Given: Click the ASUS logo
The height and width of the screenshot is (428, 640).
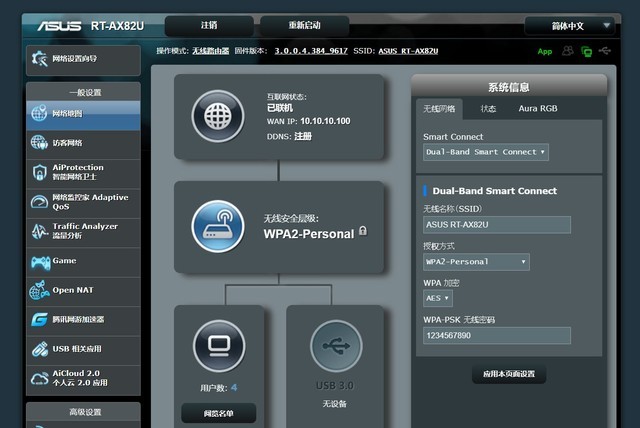Looking at the screenshot, I should [x=59, y=26].
